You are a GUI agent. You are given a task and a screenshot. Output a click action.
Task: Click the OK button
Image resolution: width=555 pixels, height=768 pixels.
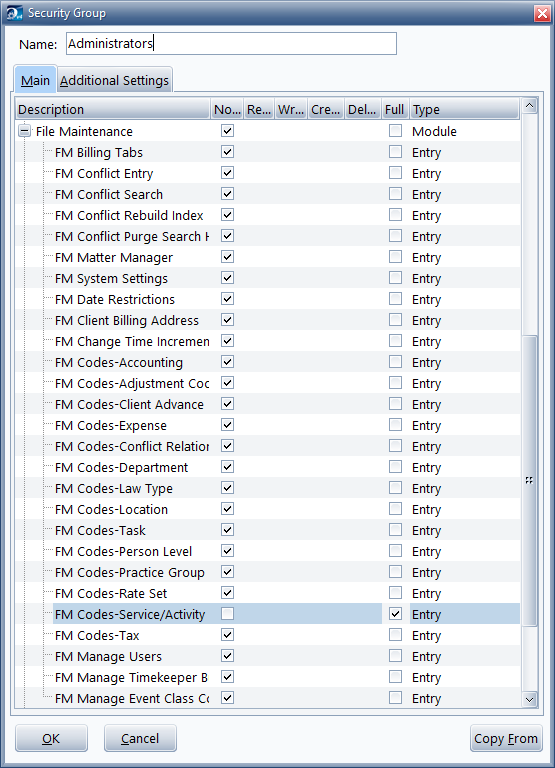[51, 738]
